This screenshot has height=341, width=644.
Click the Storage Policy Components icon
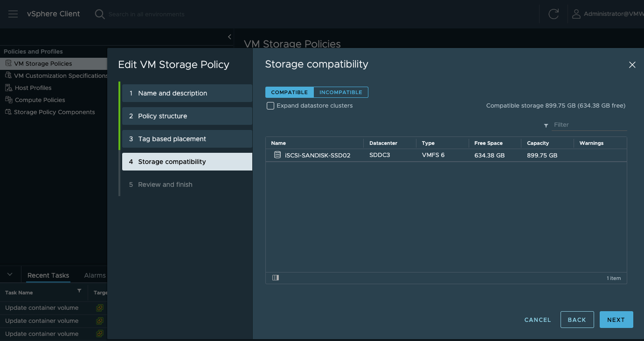point(8,111)
